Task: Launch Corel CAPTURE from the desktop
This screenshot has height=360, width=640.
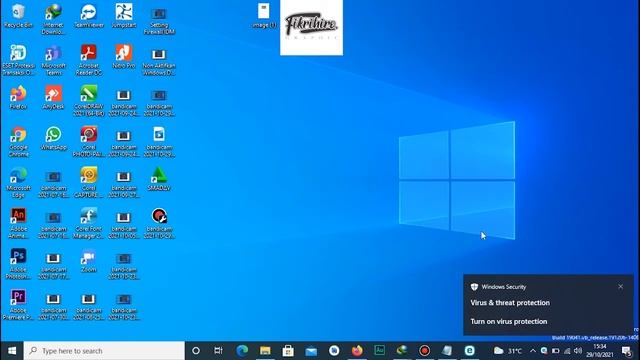Action: tap(89, 182)
